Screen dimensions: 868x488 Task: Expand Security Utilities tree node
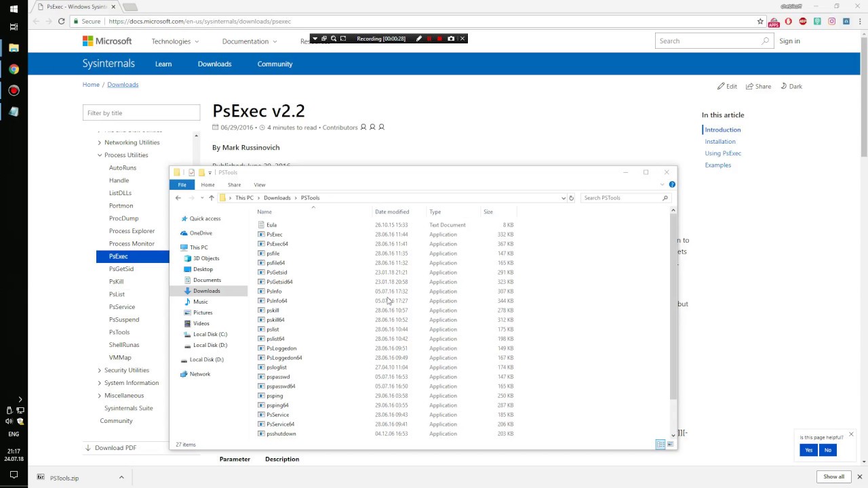[x=100, y=370]
